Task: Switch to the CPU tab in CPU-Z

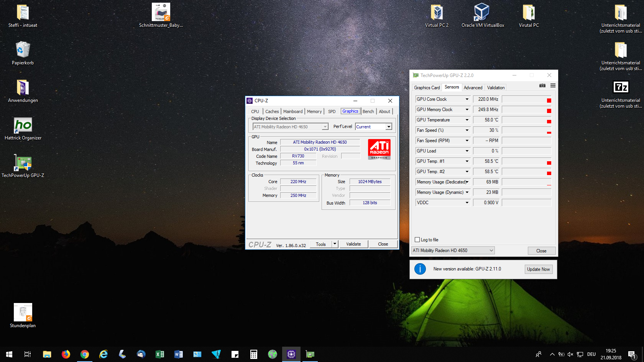Action: [255, 111]
